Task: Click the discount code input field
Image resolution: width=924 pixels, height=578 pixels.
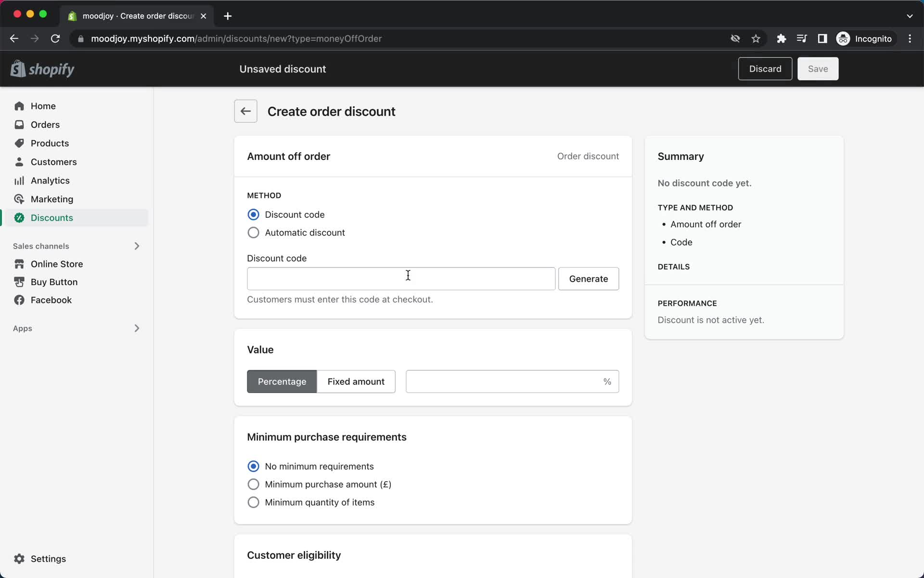Action: [x=401, y=278]
